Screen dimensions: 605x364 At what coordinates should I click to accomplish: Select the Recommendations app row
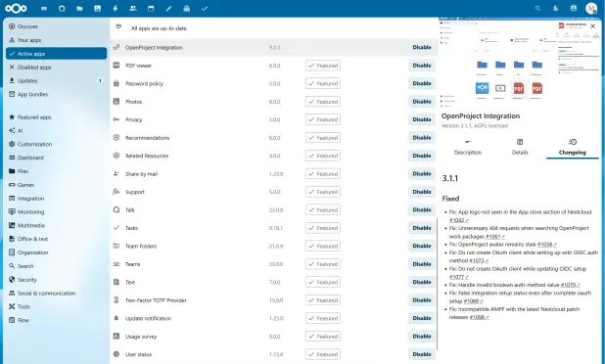point(274,138)
